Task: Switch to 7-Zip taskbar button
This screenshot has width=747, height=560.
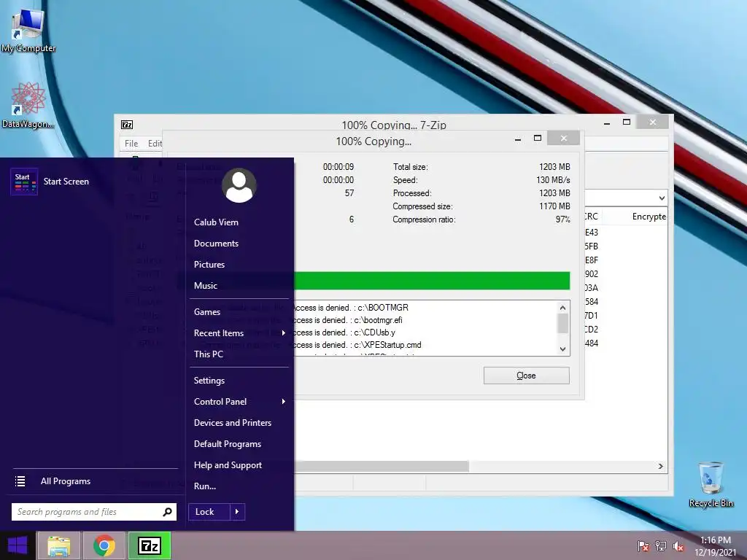Action: [150, 545]
